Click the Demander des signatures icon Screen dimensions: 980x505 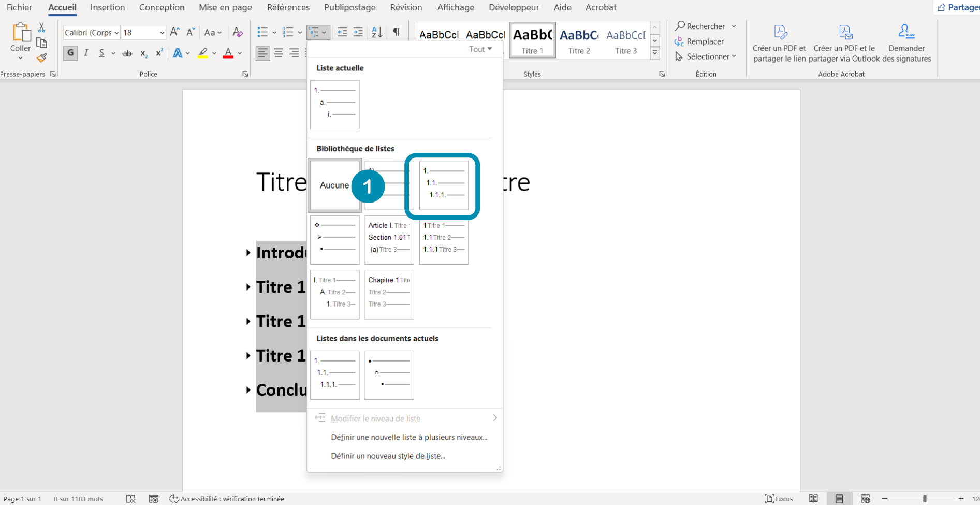(906, 32)
